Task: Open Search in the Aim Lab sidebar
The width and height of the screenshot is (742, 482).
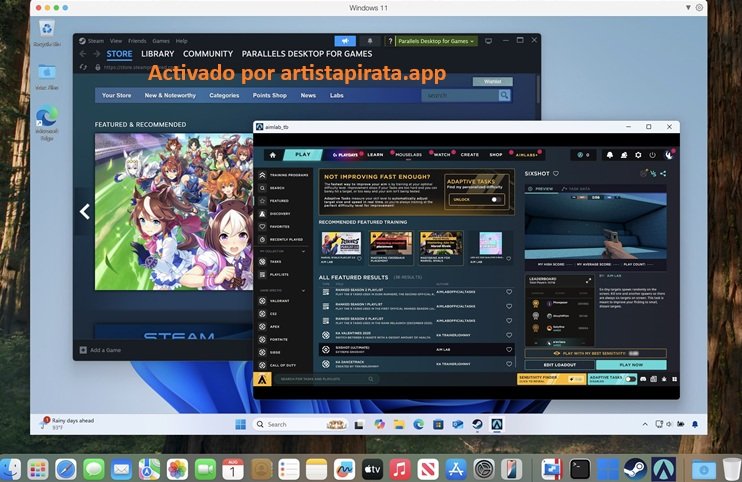Action: click(x=272, y=188)
